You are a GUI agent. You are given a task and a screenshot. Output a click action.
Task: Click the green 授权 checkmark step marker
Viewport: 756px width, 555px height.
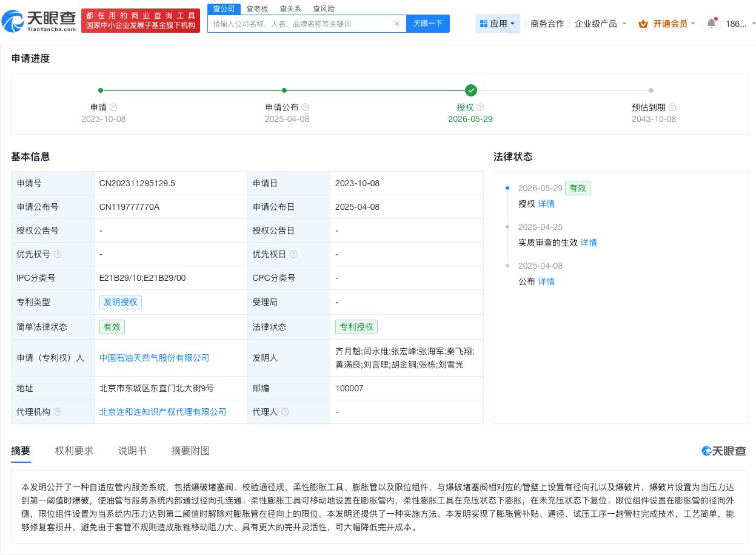tap(471, 90)
